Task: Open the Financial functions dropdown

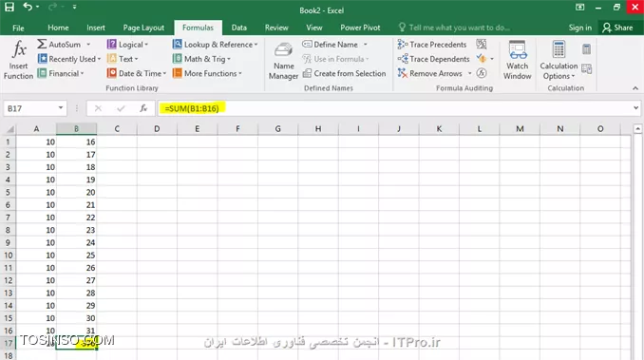Action: tap(61, 73)
